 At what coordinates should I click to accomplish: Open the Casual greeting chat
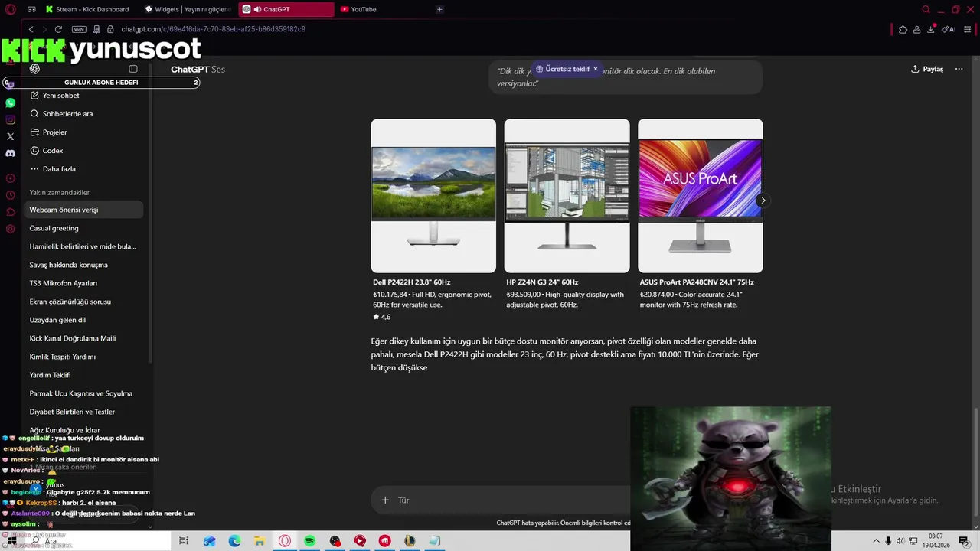point(84,228)
